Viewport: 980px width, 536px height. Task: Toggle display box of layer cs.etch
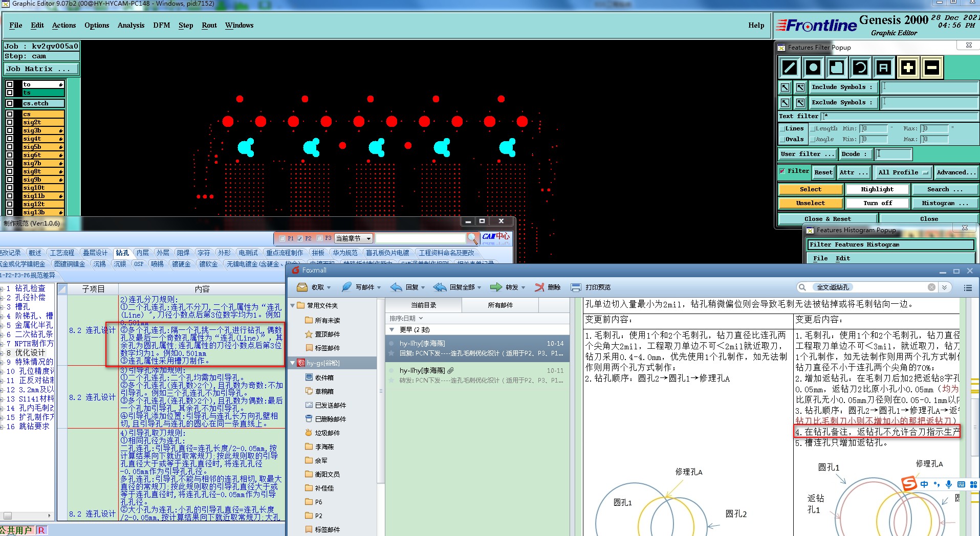click(10, 103)
